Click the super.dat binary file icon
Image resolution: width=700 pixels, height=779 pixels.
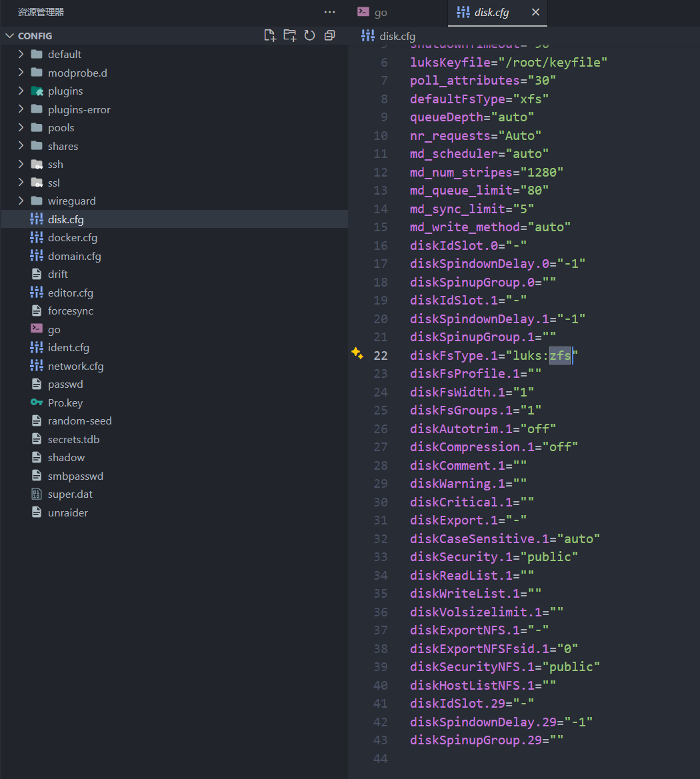coord(36,494)
